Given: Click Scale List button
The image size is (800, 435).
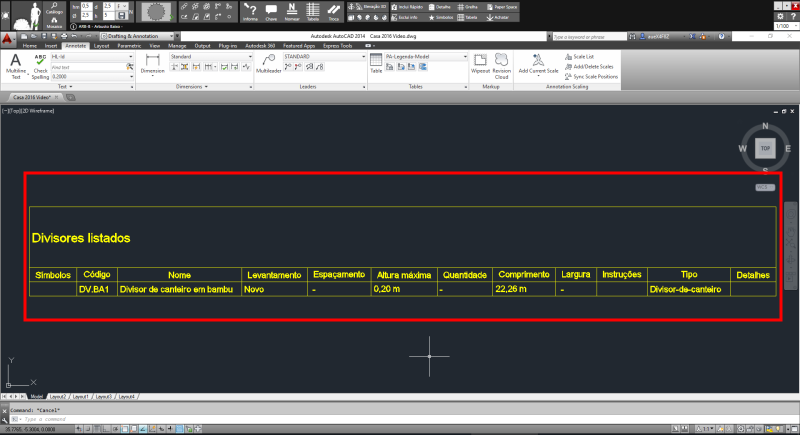Looking at the screenshot, I should 579,57.
